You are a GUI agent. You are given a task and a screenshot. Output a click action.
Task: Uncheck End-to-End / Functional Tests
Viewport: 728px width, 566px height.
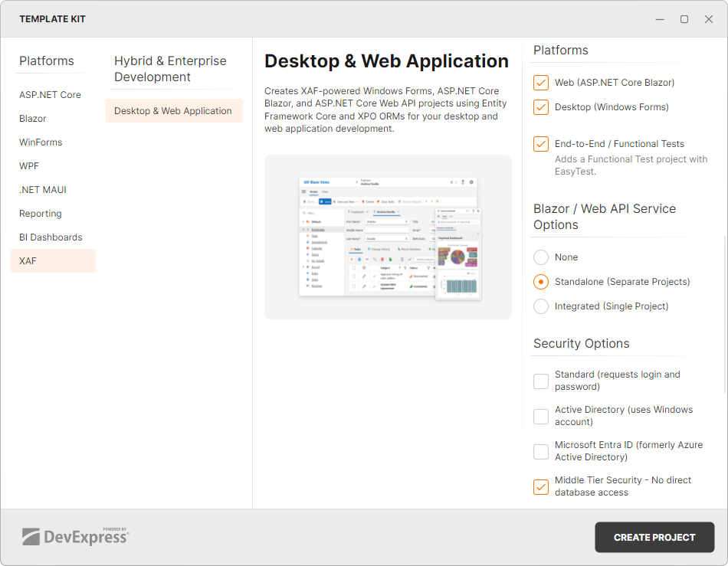pyautogui.click(x=540, y=144)
